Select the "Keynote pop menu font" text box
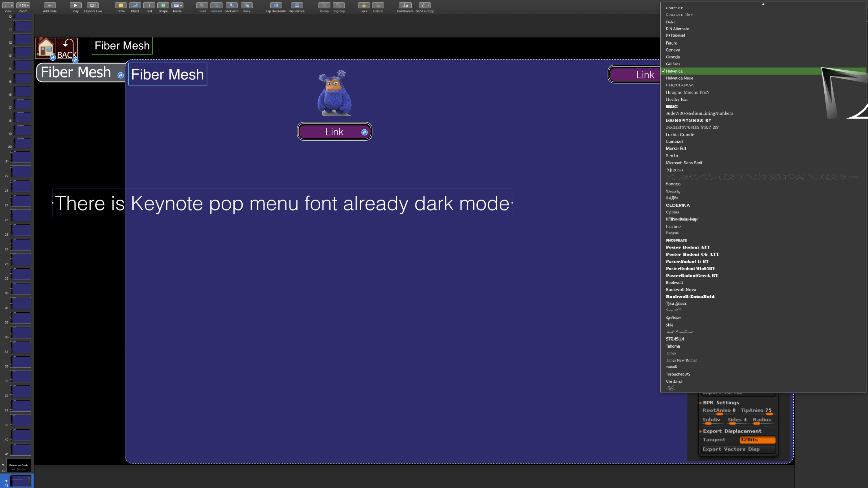Viewport: 868px width, 488px height. tap(282, 203)
